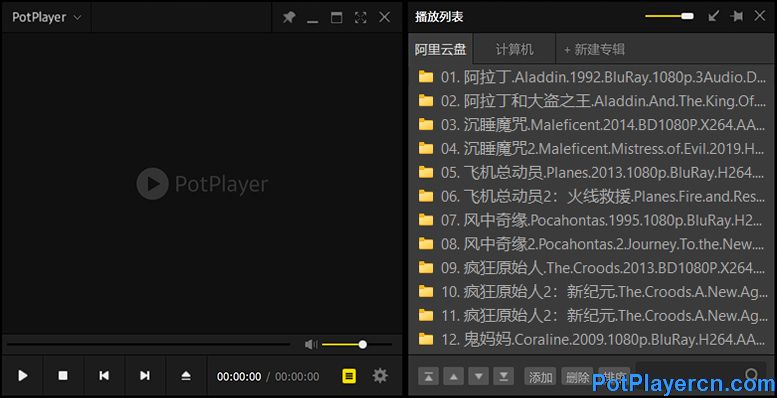Open the PotPlayer main menu dropdown
This screenshot has width=777, height=398.
47,17
